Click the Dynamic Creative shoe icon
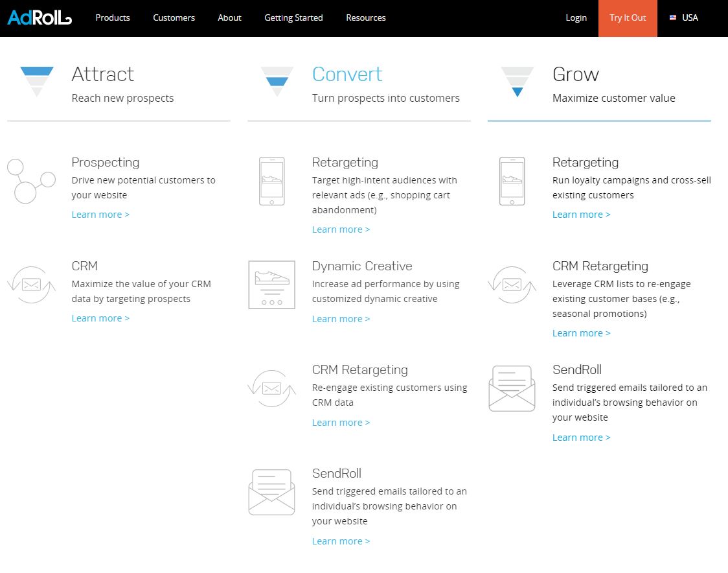Viewport: 728px width, 573px height. (x=271, y=285)
